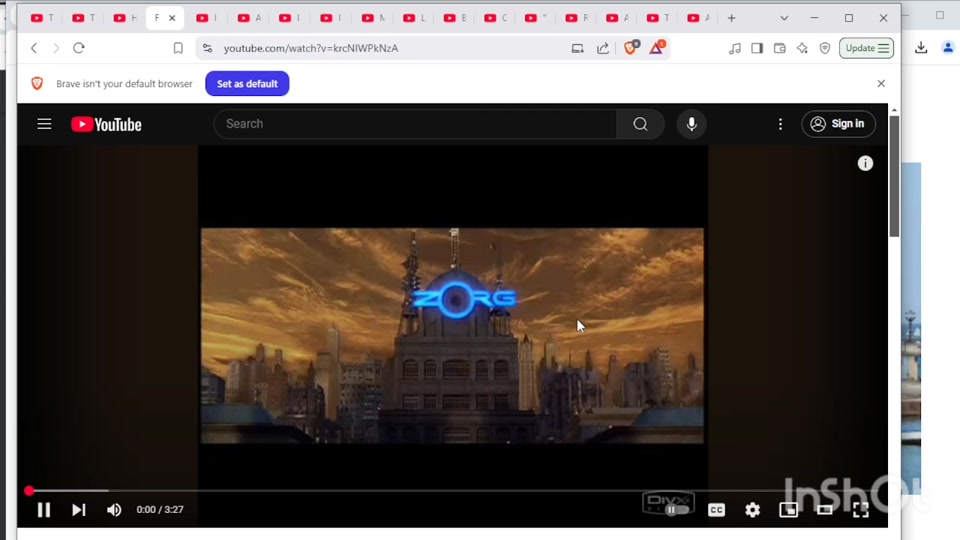Switch to theater mode
This screenshot has height=540, width=960.
click(x=824, y=510)
